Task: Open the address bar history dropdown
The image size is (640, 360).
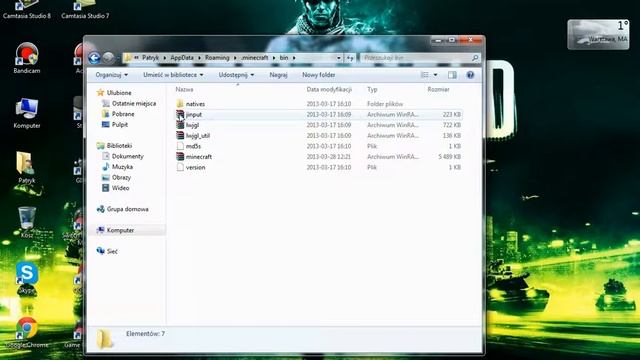Action: tap(338, 58)
